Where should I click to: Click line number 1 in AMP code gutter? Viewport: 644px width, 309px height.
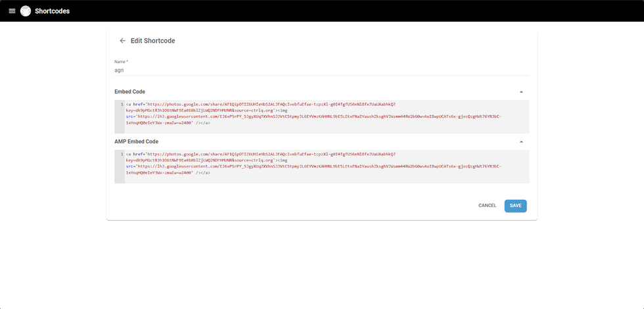point(122,154)
